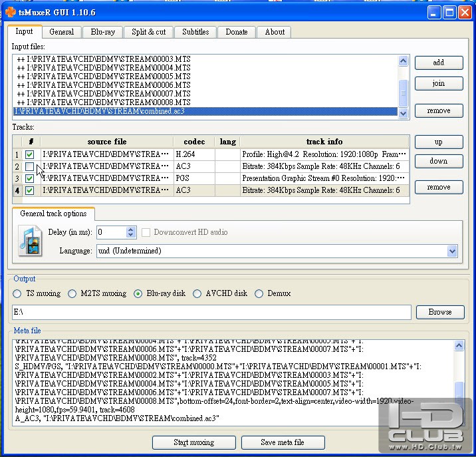Select the PGS codec cell
Image resolution: width=476 pixels, height=457 pixels.
tap(194, 178)
